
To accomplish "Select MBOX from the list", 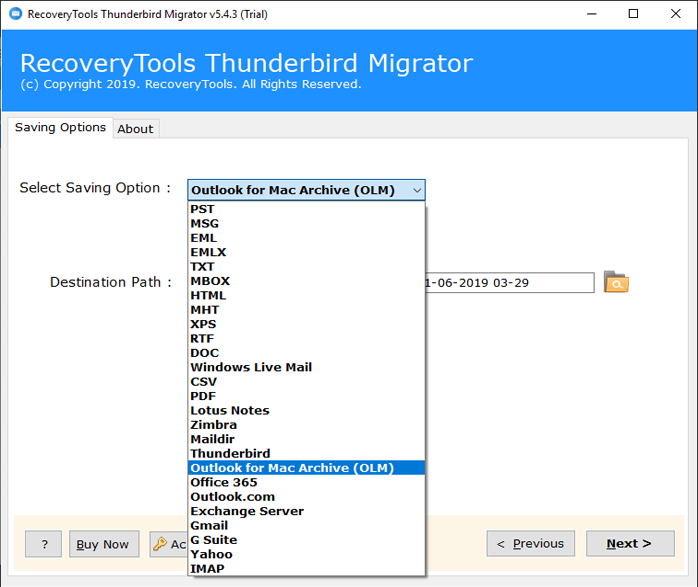I will pos(306,281).
